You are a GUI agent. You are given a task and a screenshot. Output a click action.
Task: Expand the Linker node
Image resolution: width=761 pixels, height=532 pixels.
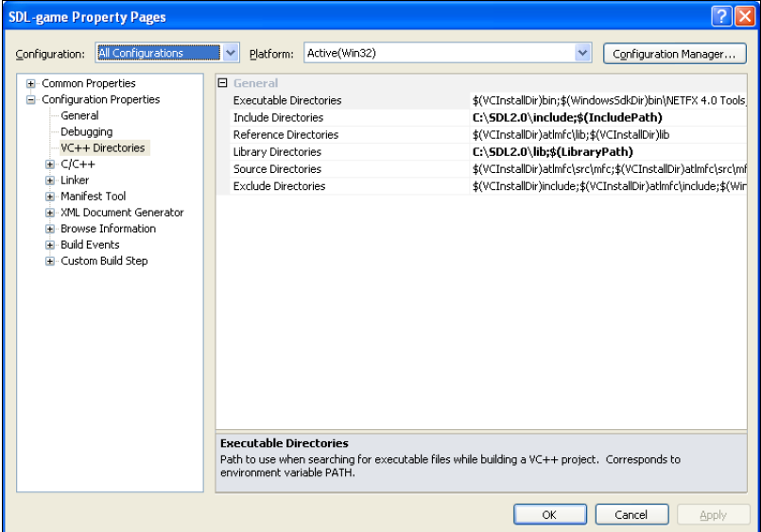(x=49, y=180)
